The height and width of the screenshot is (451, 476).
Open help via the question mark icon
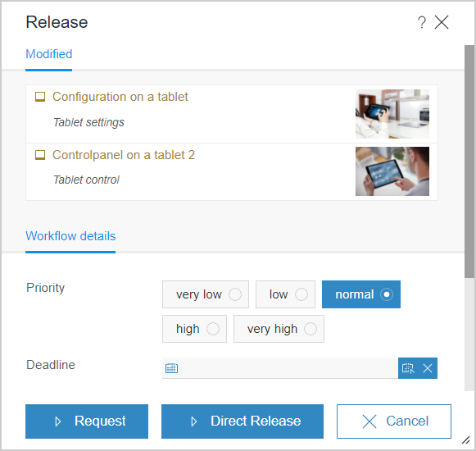[x=422, y=22]
